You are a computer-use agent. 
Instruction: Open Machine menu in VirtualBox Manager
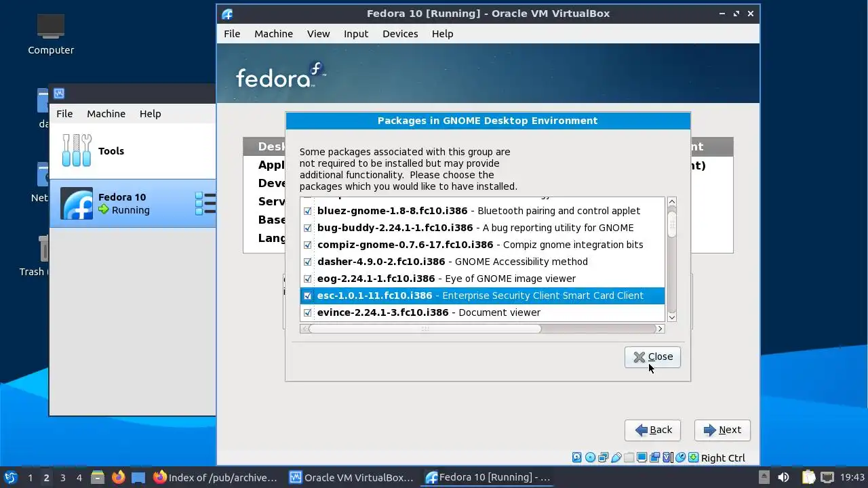tap(106, 114)
